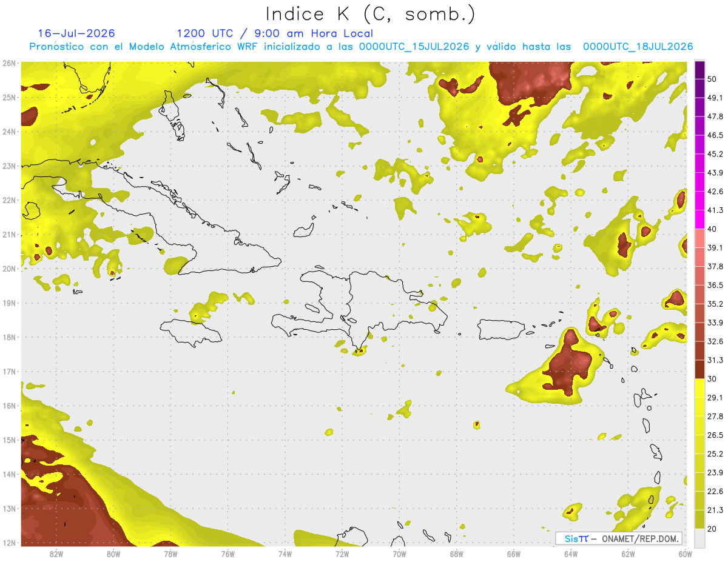Select the date label '16-Jul-2026'
This screenshot has width=728, height=562.
click(x=76, y=33)
